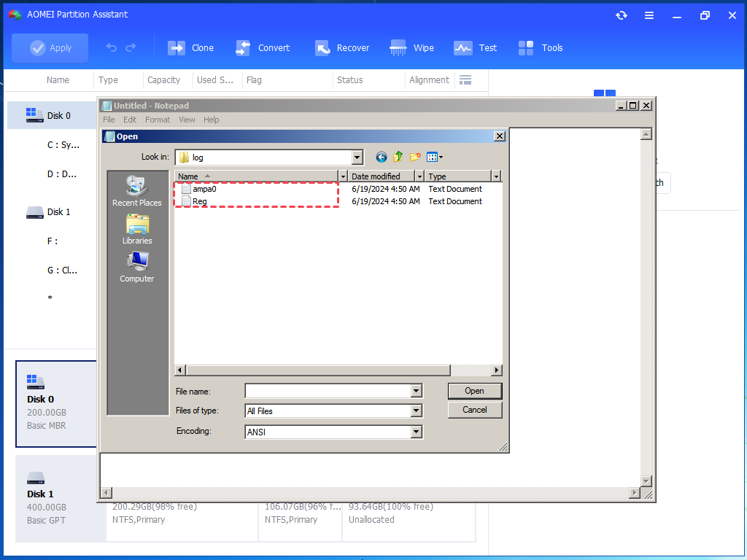Open the View menu icon in Open dialog
Image resolution: width=747 pixels, height=560 pixels.
coord(435,157)
